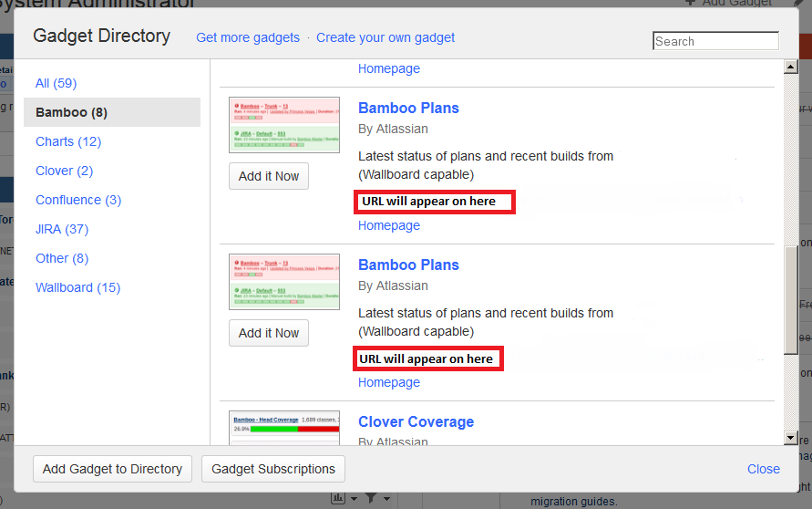Click second Bamboo Plans preview thumbnail
The height and width of the screenshot is (509, 812).
284,282
